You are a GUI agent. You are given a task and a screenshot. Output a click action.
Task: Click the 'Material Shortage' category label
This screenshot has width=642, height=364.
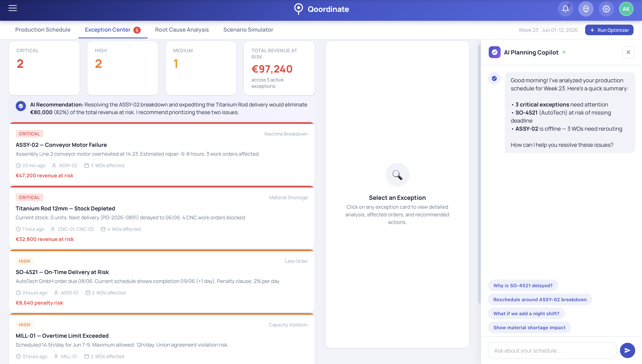(x=288, y=197)
